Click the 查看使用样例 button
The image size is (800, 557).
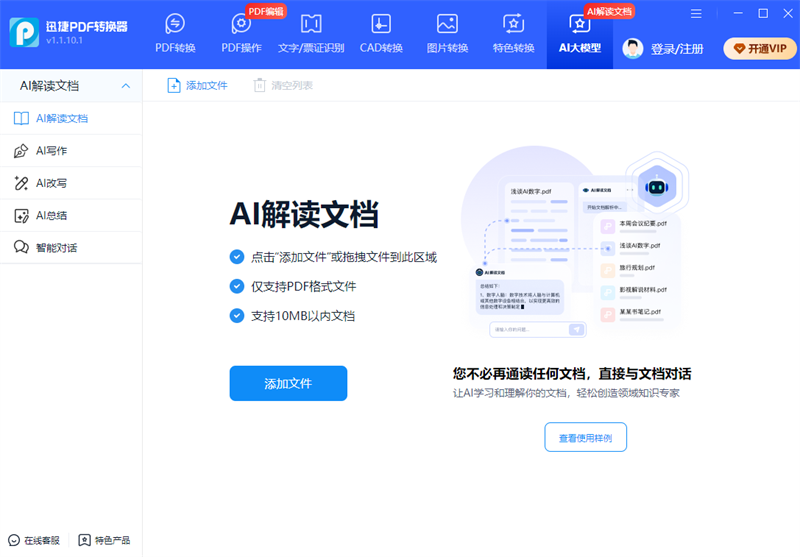[x=585, y=437]
